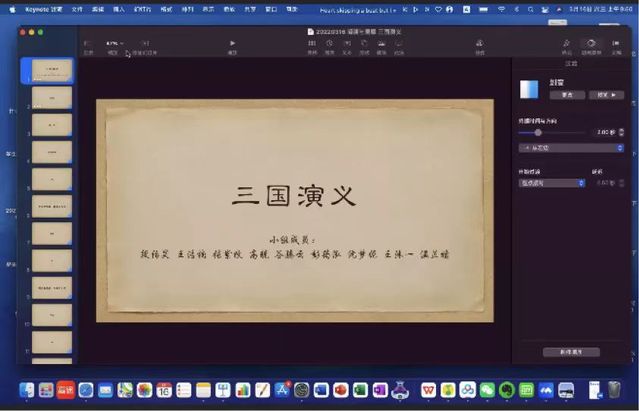
Task: Click the Media icon in the toolbar
Action: (x=381, y=45)
